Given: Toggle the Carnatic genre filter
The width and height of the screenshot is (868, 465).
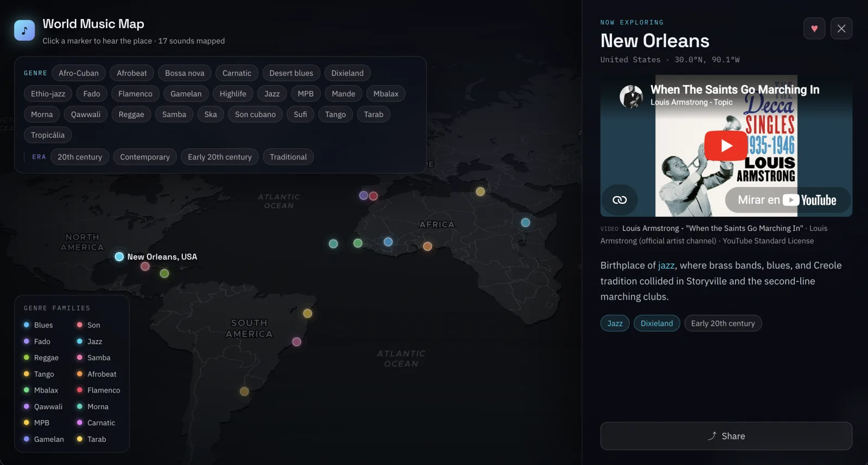Looking at the screenshot, I should [237, 73].
